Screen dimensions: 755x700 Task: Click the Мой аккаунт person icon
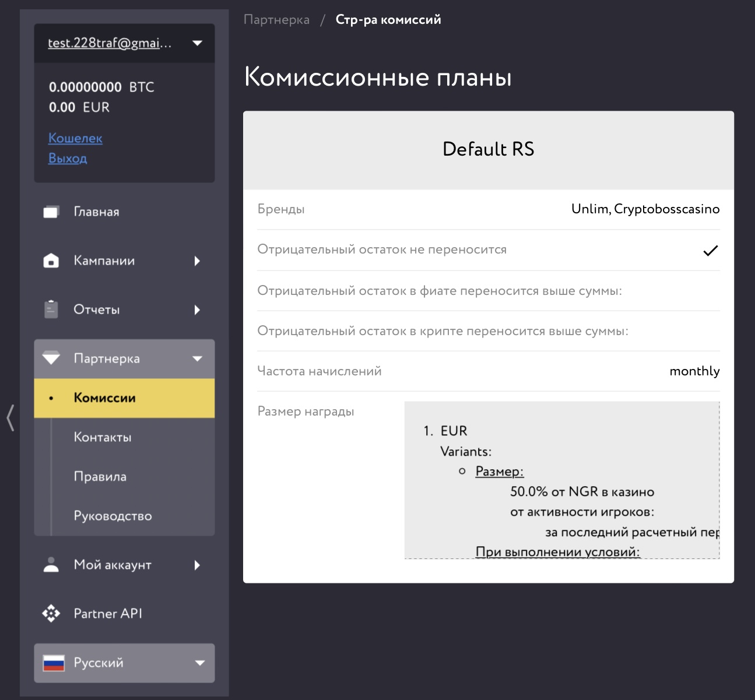click(51, 564)
